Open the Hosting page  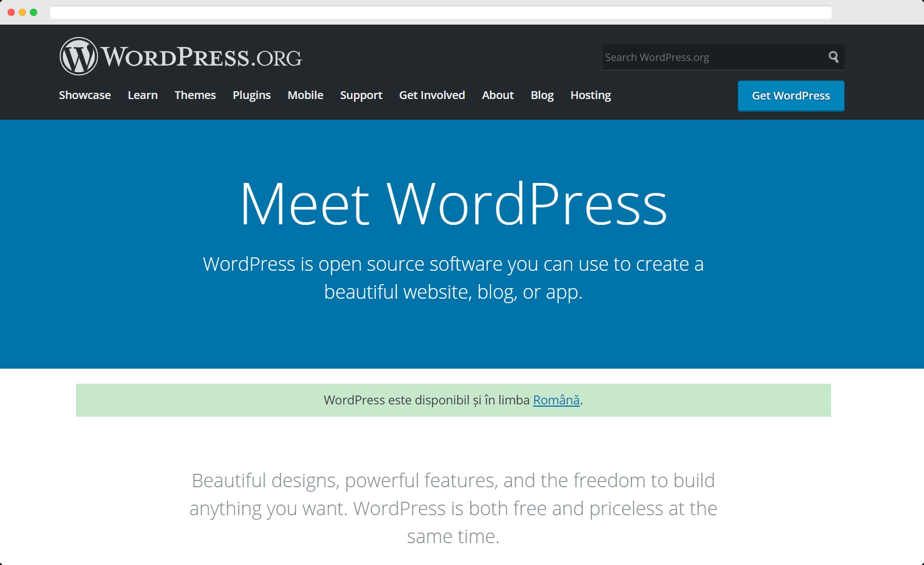[x=590, y=95]
